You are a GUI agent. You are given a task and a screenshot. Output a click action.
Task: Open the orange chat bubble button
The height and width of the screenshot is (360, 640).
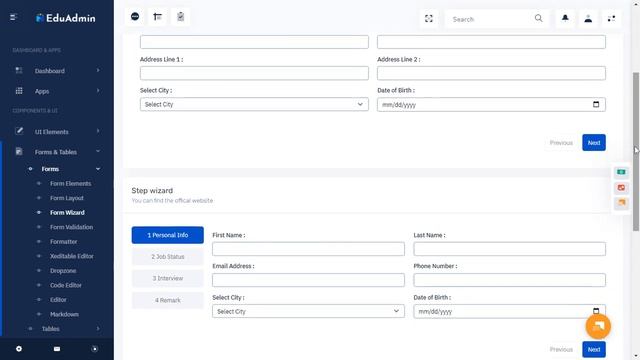point(598,327)
